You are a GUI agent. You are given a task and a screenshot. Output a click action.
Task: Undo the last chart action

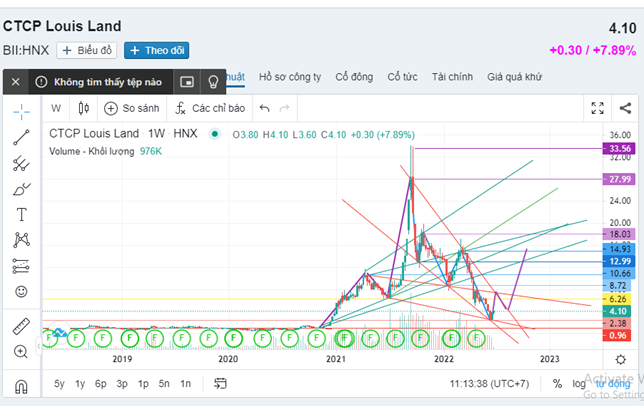[265, 108]
